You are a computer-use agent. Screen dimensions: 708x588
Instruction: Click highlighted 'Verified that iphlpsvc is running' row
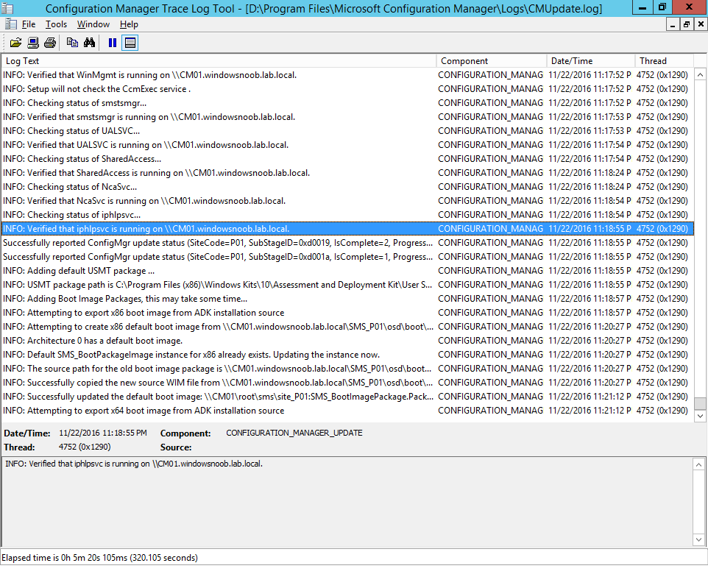click(347, 229)
